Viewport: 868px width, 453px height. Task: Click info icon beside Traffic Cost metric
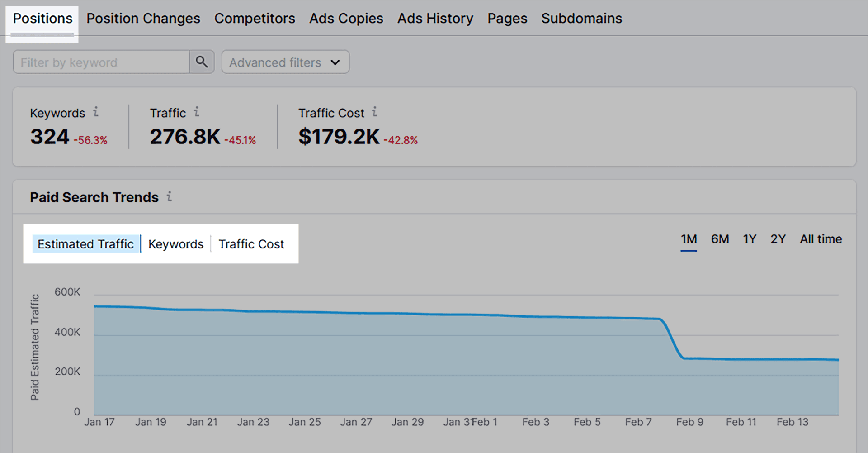374,112
